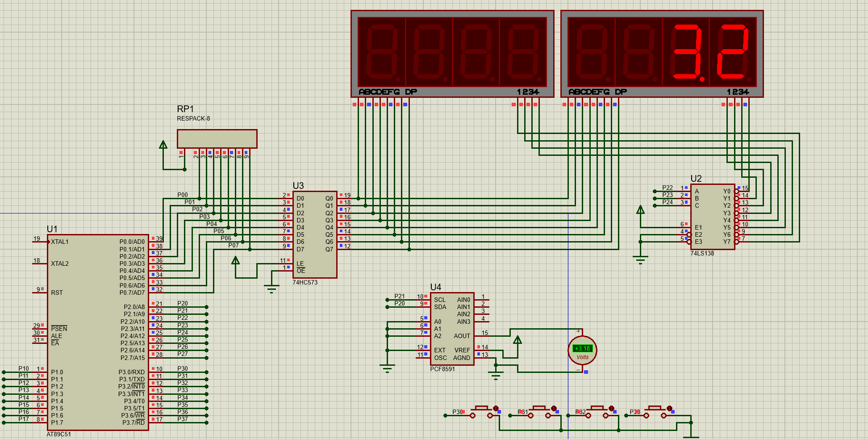Click the P17 terminal label left of U1
The width and height of the screenshot is (868, 439).
click(x=24, y=419)
